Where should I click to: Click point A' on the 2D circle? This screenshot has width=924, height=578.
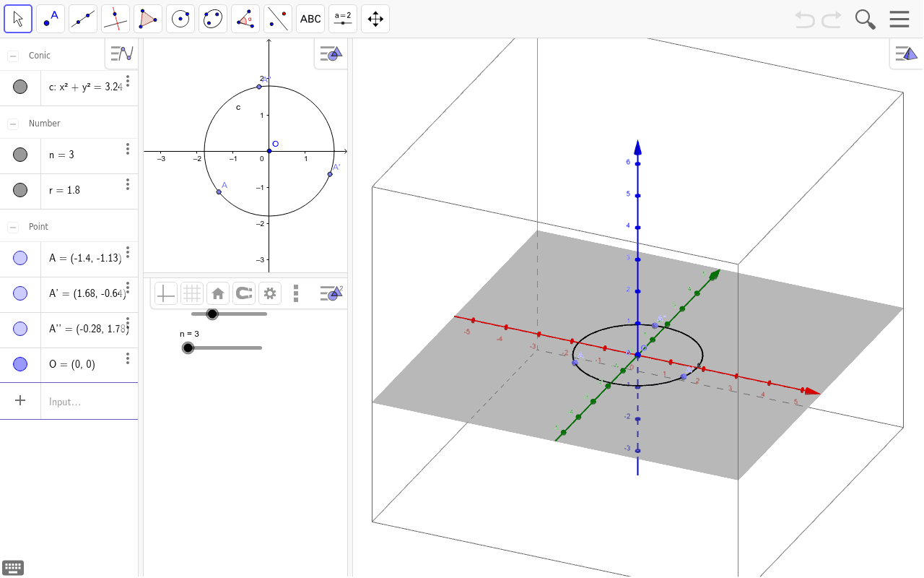(330, 174)
